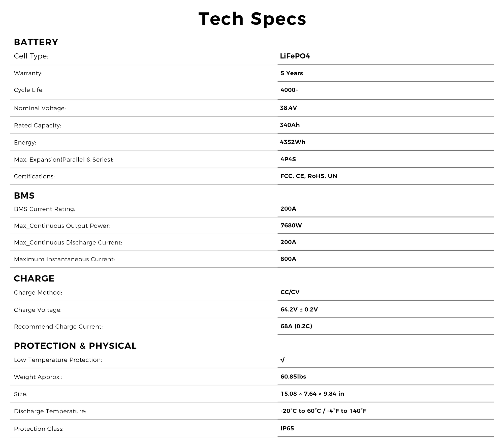Click the 4352Wh energy value

click(x=293, y=142)
